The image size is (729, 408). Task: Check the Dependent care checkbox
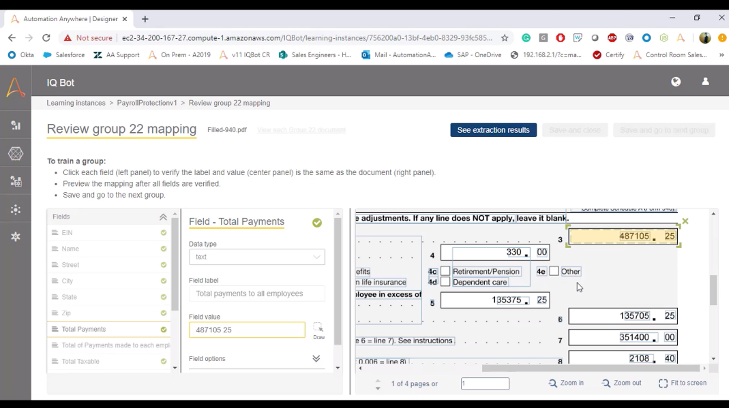pos(445,282)
